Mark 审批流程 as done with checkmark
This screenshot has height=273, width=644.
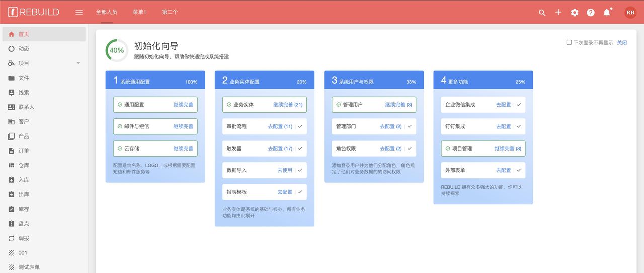pos(300,126)
